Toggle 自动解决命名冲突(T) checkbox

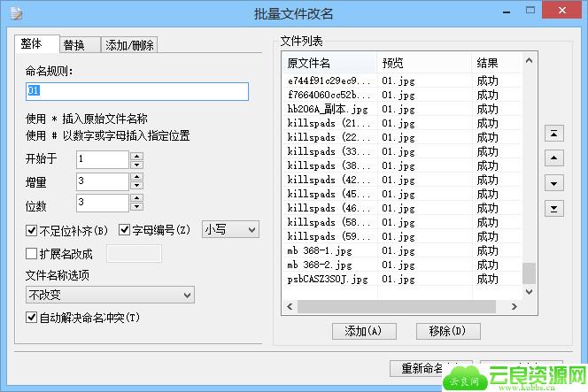pos(32,317)
